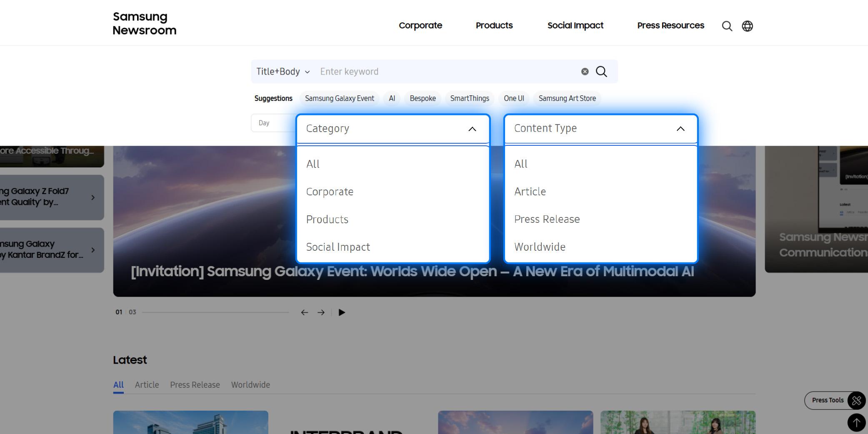Click the back-to-top arrow icon
Image resolution: width=868 pixels, height=434 pixels.
856,422
